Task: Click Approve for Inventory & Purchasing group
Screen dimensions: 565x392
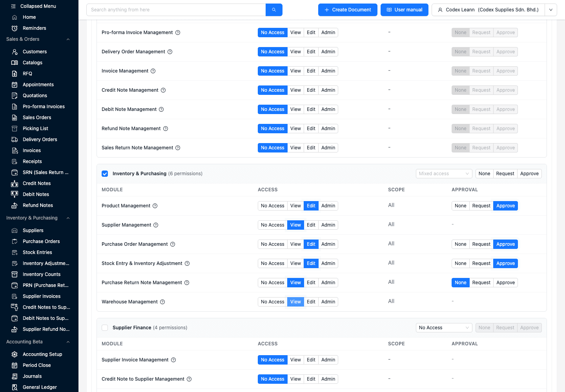Action: (529, 174)
